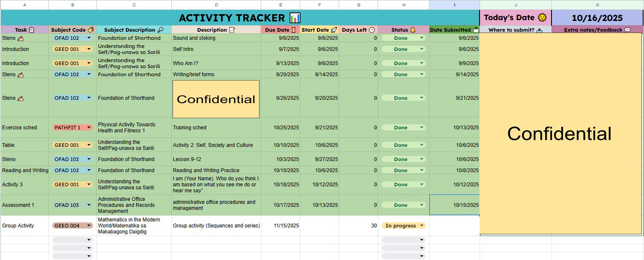This screenshot has width=644, height=260.
Task: Select column I header
Action: click(454, 5)
